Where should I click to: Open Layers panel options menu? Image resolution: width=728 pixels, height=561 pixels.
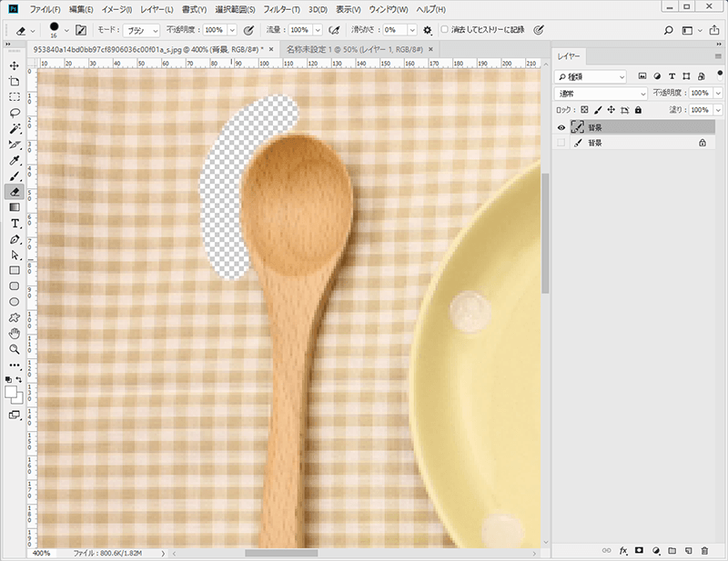click(718, 56)
